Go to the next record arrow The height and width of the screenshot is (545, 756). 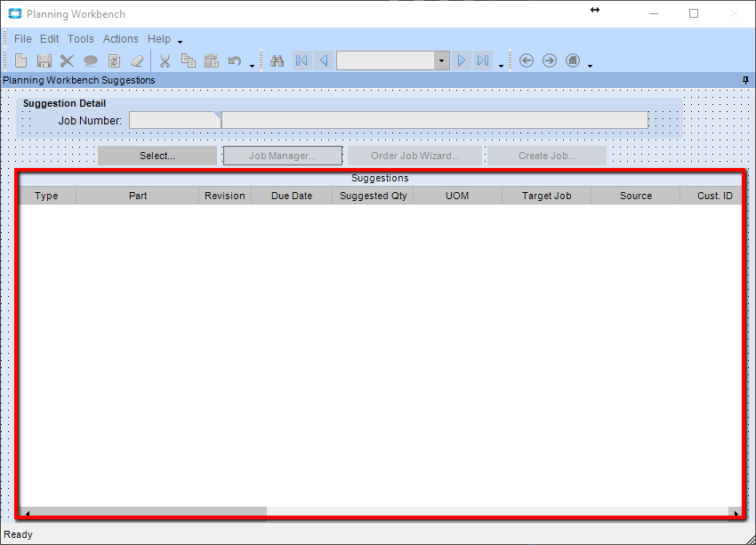[x=462, y=60]
